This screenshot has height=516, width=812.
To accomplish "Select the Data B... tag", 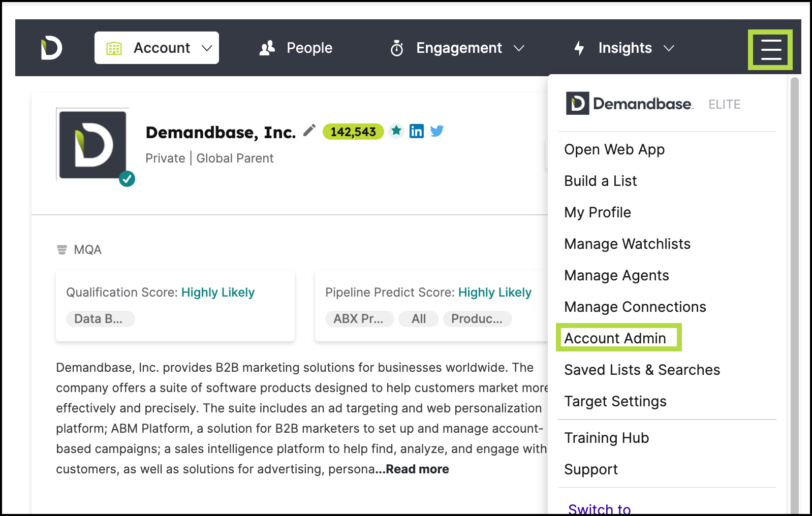I will tap(100, 319).
